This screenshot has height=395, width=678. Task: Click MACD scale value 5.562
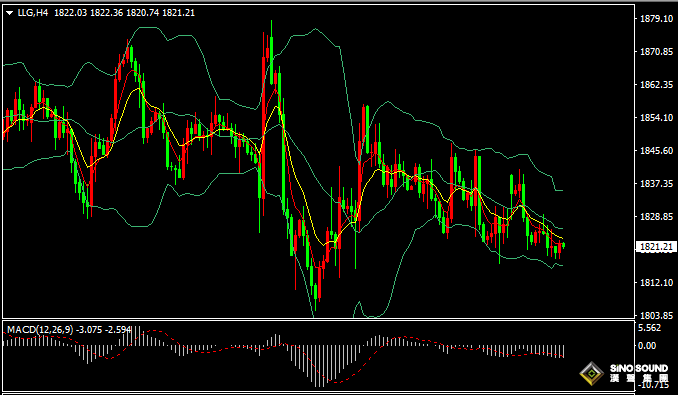(649, 328)
